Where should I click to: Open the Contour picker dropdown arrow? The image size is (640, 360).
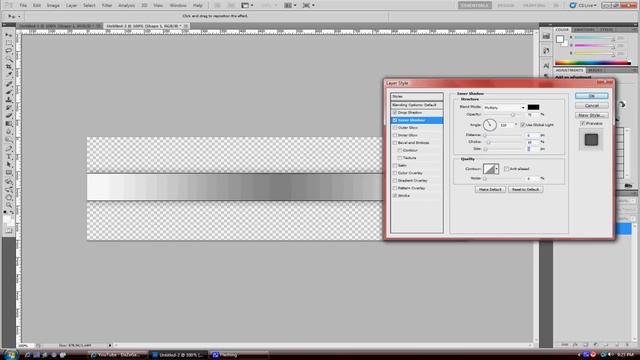tap(496, 169)
